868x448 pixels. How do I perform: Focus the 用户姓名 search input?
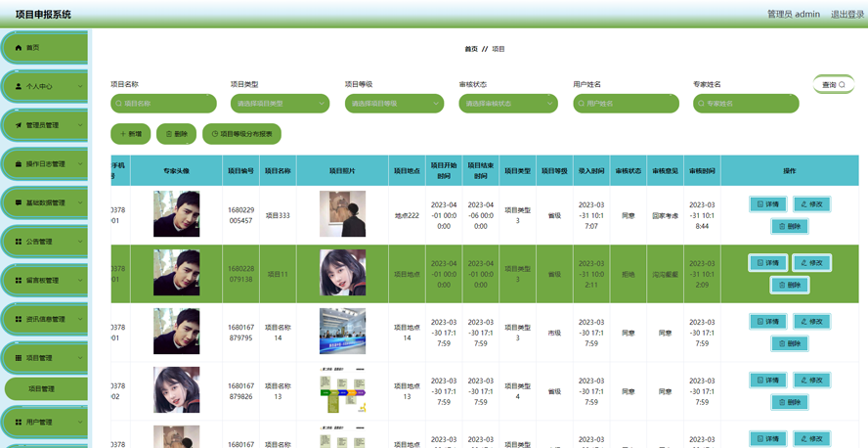click(627, 103)
